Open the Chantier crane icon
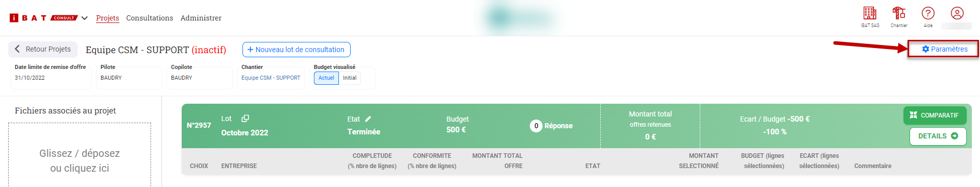 click(x=899, y=13)
